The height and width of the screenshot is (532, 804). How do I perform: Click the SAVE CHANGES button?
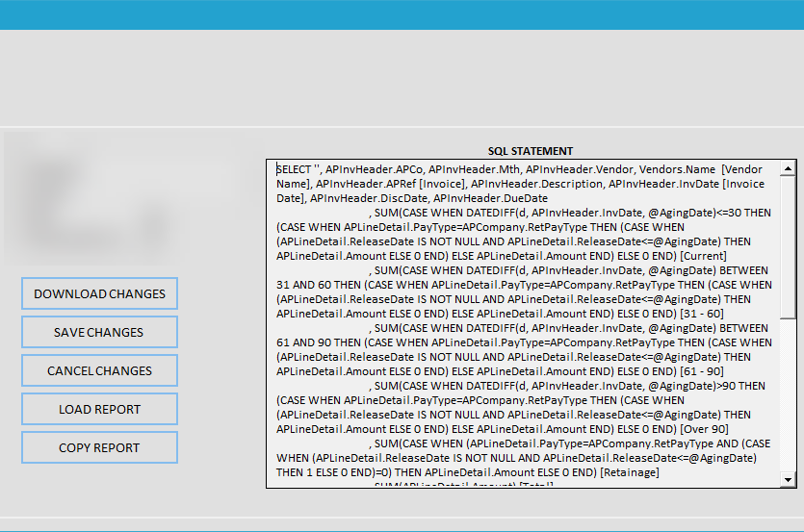tap(99, 332)
